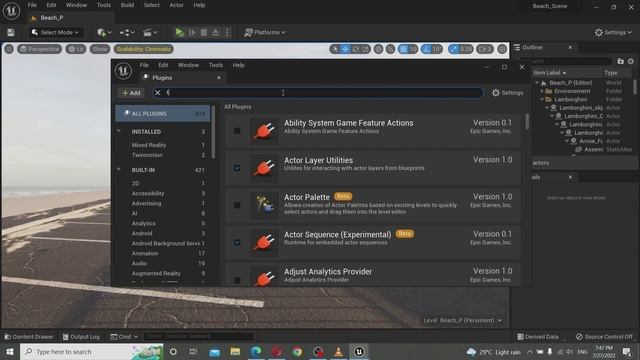
Task: Click Ability System plugin plug icon
Action: click(264, 131)
